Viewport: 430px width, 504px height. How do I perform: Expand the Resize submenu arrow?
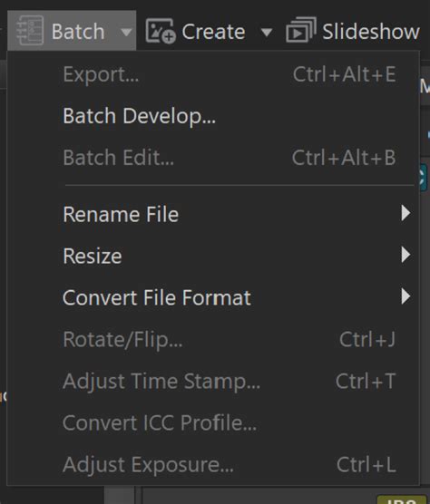click(406, 255)
